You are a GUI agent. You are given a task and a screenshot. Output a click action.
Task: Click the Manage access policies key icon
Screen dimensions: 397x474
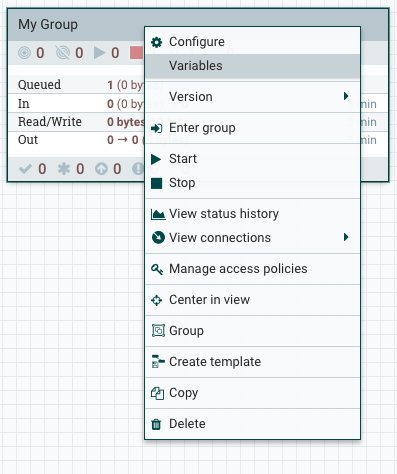[x=157, y=269]
